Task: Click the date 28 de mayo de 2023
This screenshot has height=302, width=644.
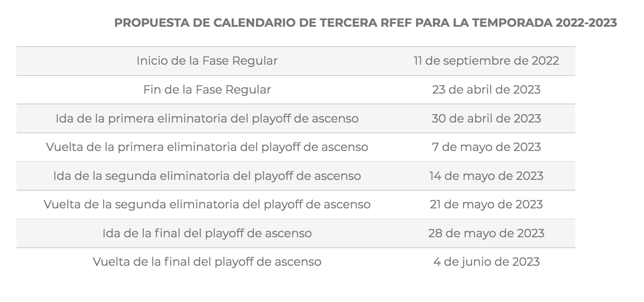Action: 486,233
